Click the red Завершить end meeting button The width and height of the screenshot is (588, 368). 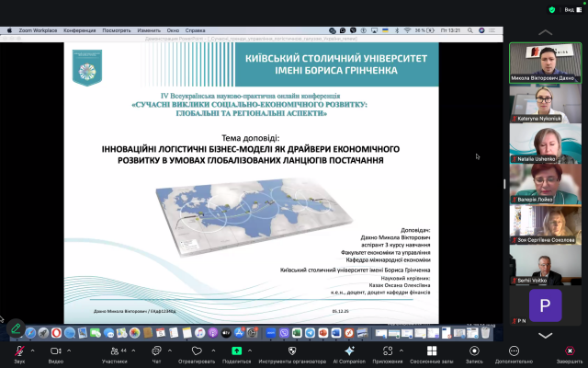[570, 351]
